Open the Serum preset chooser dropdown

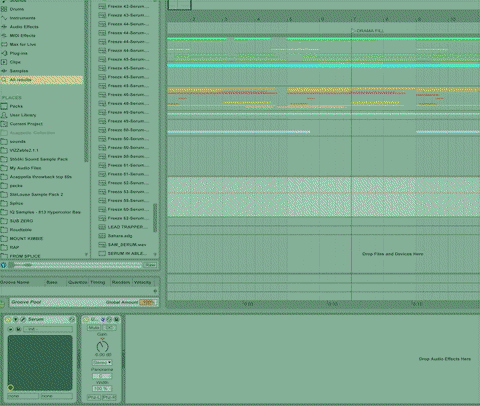coord(48,329)
